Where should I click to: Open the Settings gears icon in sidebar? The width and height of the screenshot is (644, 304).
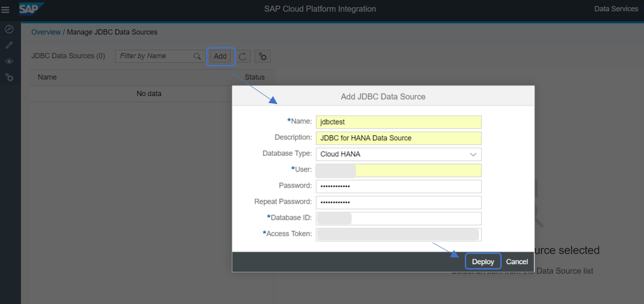(x=9, y=77)
